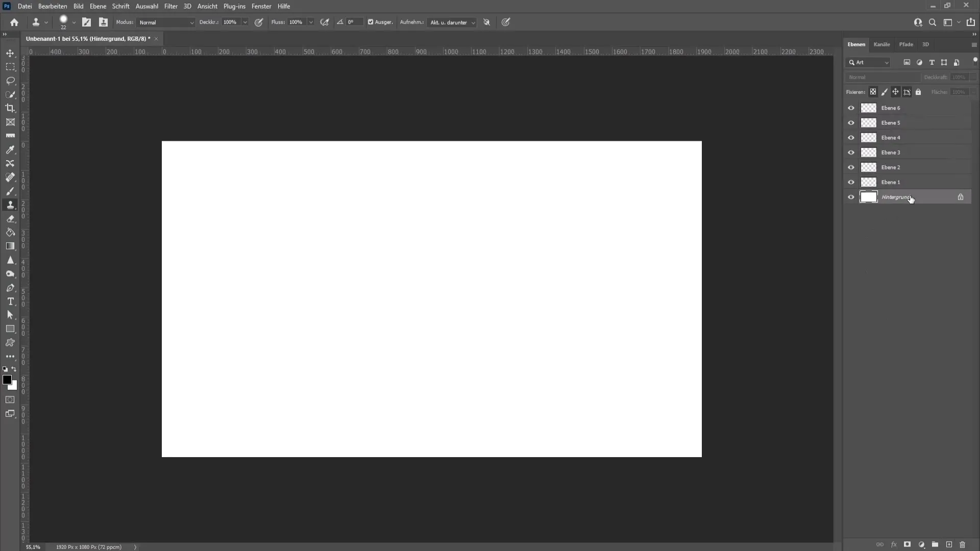The image size is (980, 551).
Task: Create a new group folder icon
Action: [935, 545]
